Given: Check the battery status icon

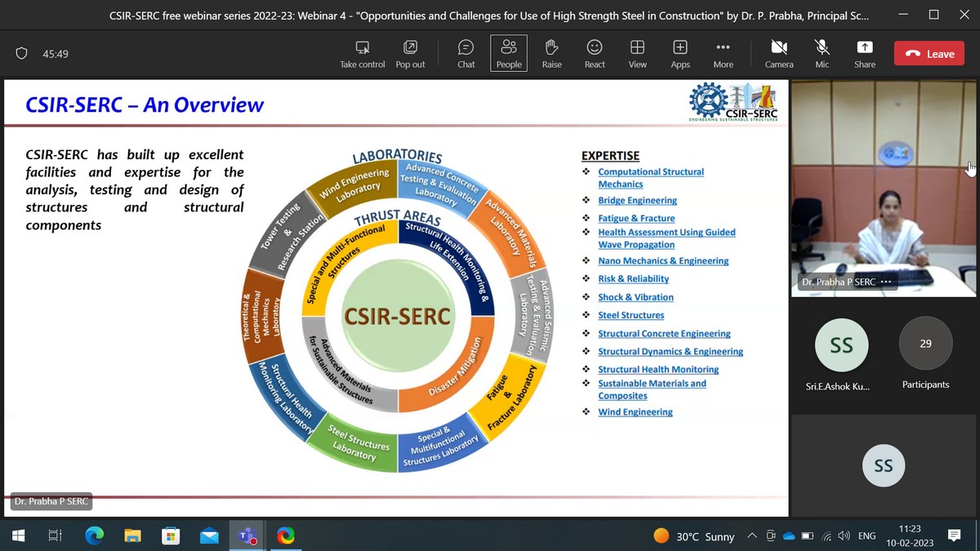Looking at the screenshot, I should pos(808,536).
